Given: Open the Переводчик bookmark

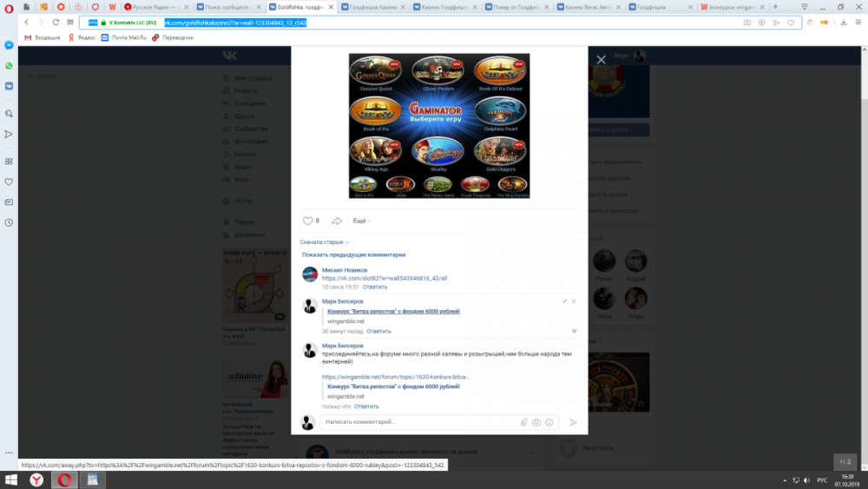Looking at the screenshot, I should pos(173,37).
